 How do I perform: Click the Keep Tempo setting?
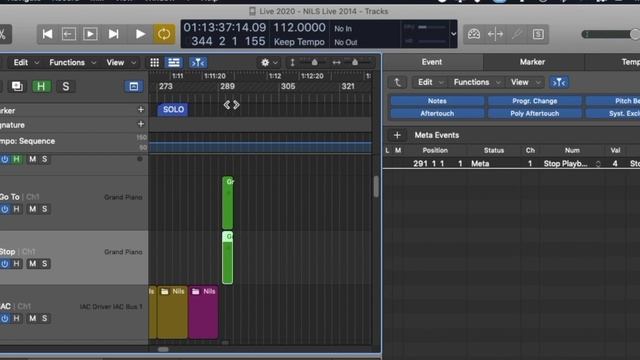(299, 42)
